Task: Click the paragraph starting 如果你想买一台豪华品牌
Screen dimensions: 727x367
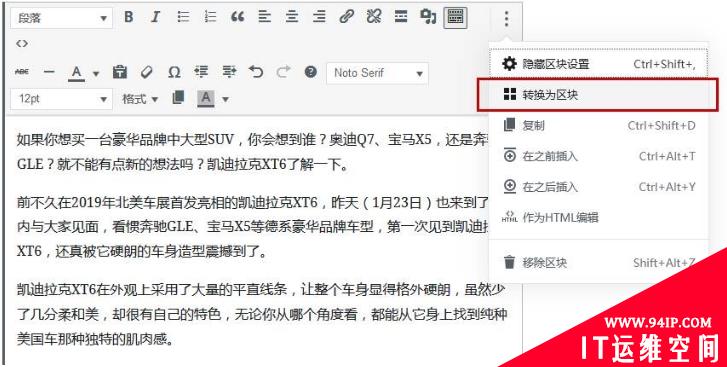Action: pyautogui.click(x=253, y=152)
